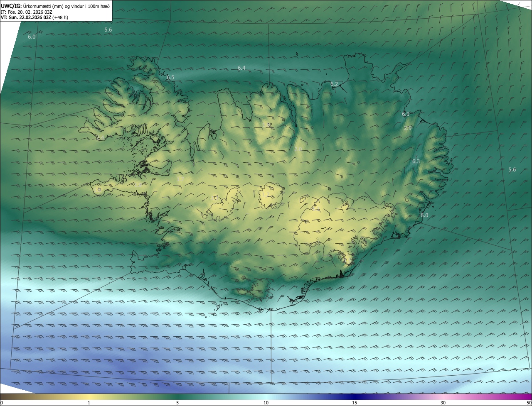The image size is (532, 406).
Task: Click the '1' tick label on the color scale
Action: pos(89,403)
